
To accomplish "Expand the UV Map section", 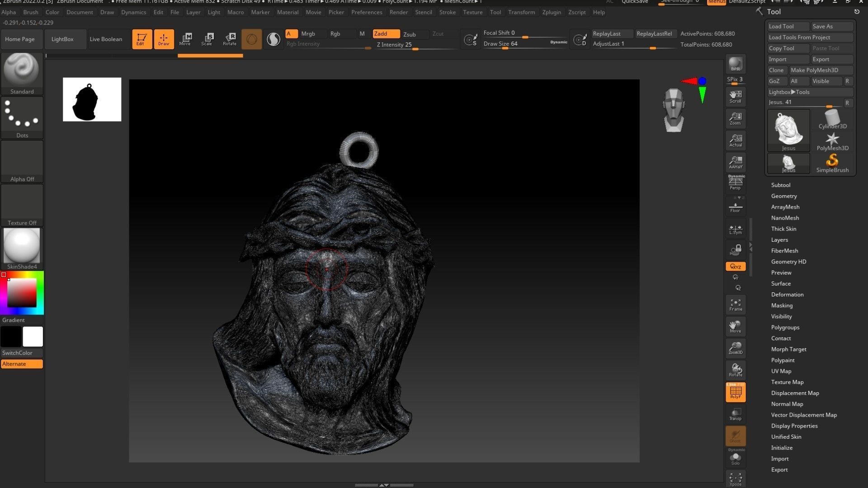I will click(781, 371).
